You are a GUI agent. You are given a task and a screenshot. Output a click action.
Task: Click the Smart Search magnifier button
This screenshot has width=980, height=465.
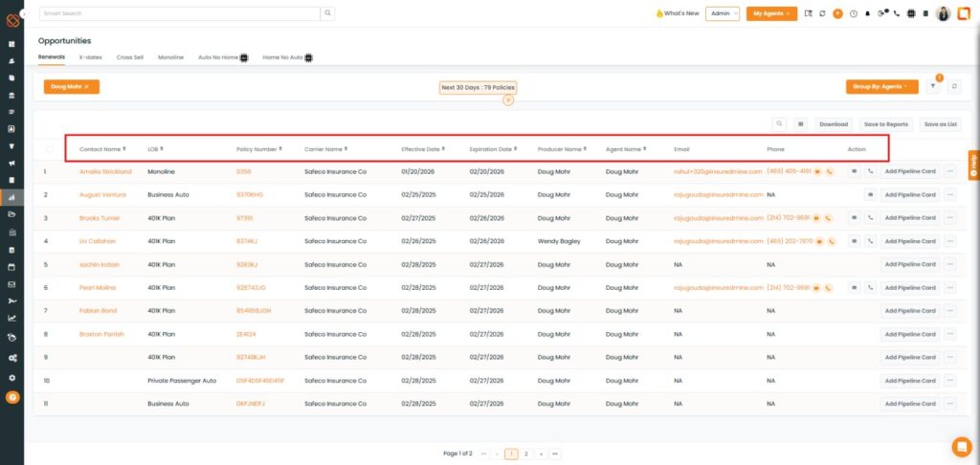point(328,13)
